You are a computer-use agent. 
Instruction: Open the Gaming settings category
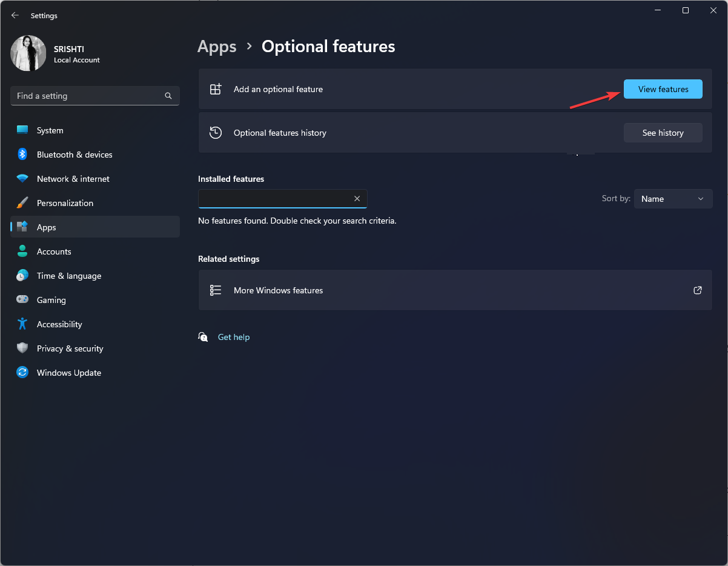[x=95, y=300]
